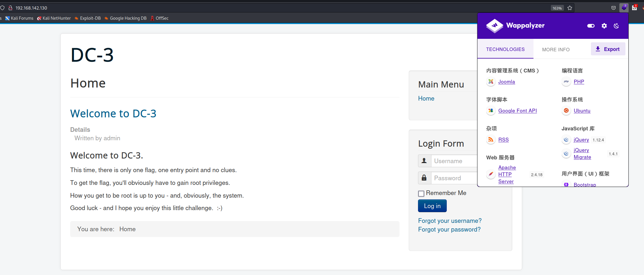Open the Welcome to DC-3 article title
The width and height of the screenshot is (644, 275).
[x=113, y=114]
